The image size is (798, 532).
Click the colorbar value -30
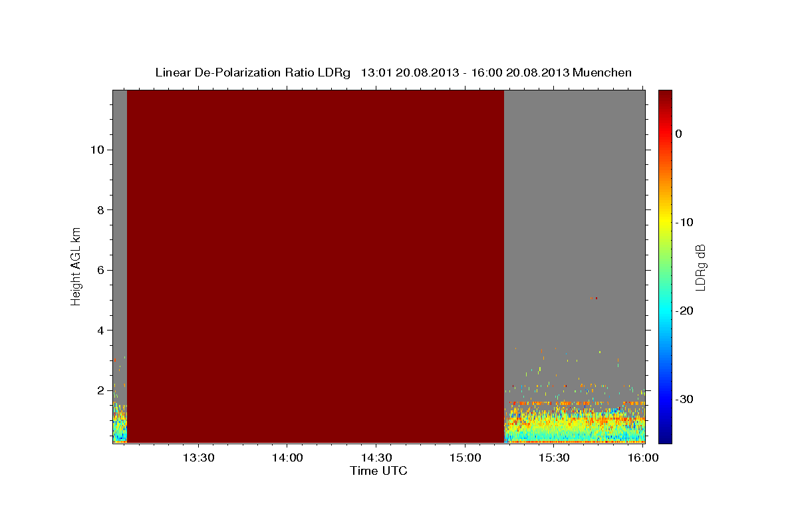684,399
